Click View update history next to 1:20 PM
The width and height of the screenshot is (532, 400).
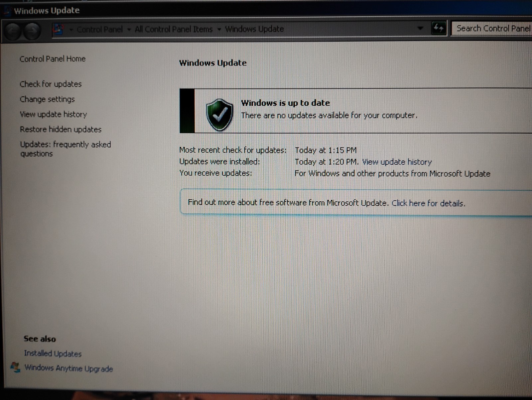point(397,162)
